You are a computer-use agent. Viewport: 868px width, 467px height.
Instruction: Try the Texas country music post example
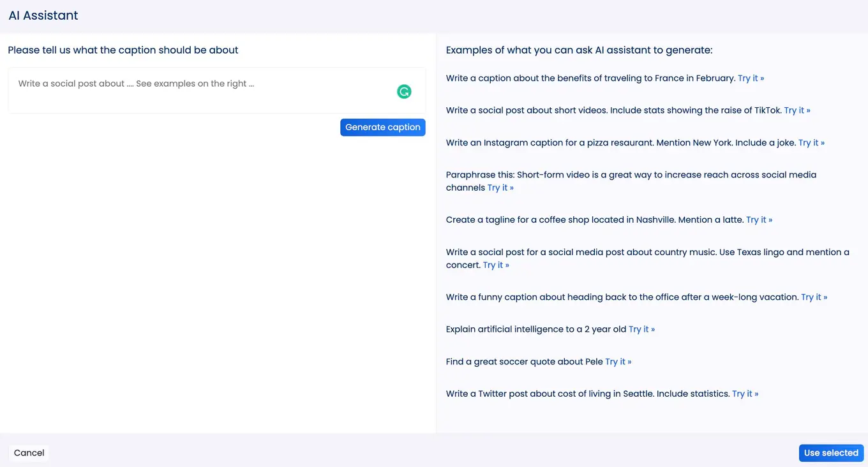(x=496, y=265)
